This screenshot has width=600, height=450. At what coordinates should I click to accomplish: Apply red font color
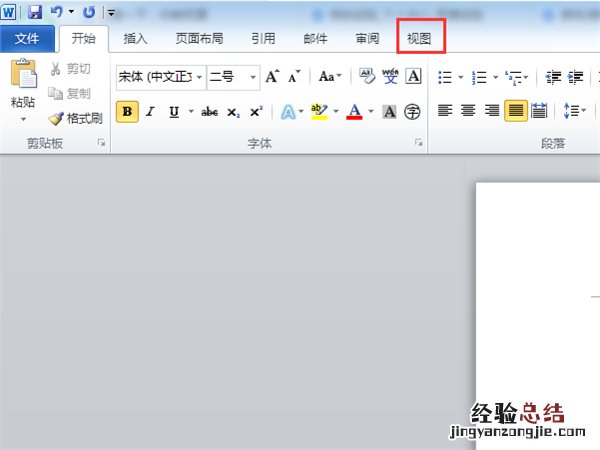coord(354,112)
